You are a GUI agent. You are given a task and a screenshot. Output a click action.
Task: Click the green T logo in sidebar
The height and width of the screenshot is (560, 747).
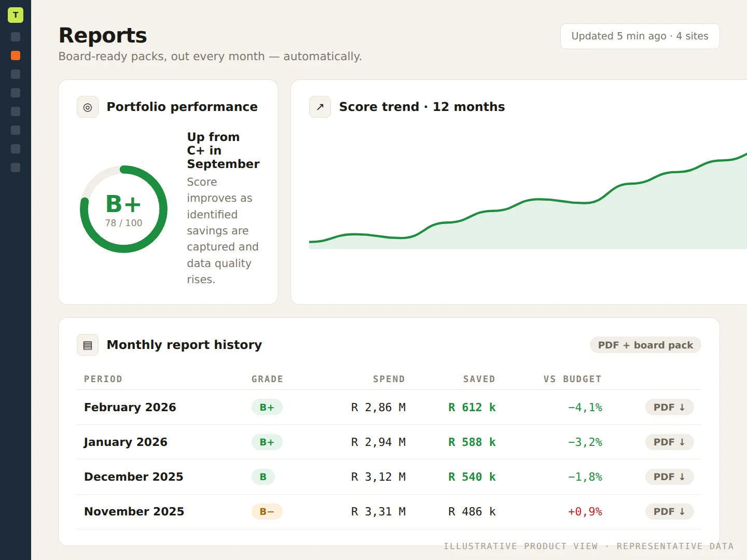[16, 15]
